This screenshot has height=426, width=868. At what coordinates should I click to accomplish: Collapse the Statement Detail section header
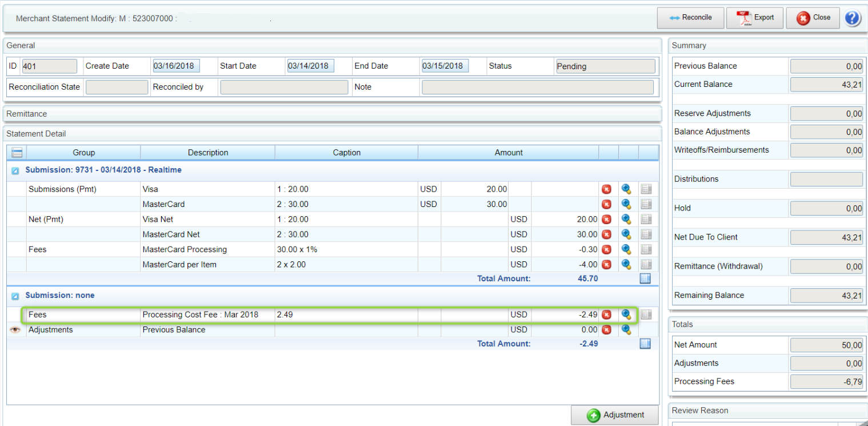333,134
